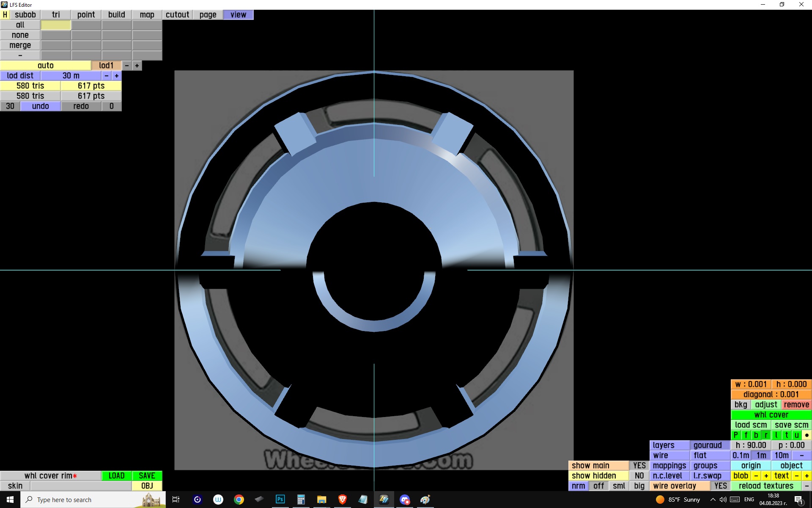Open Photoshop from the taskbar

pos(280,500)
